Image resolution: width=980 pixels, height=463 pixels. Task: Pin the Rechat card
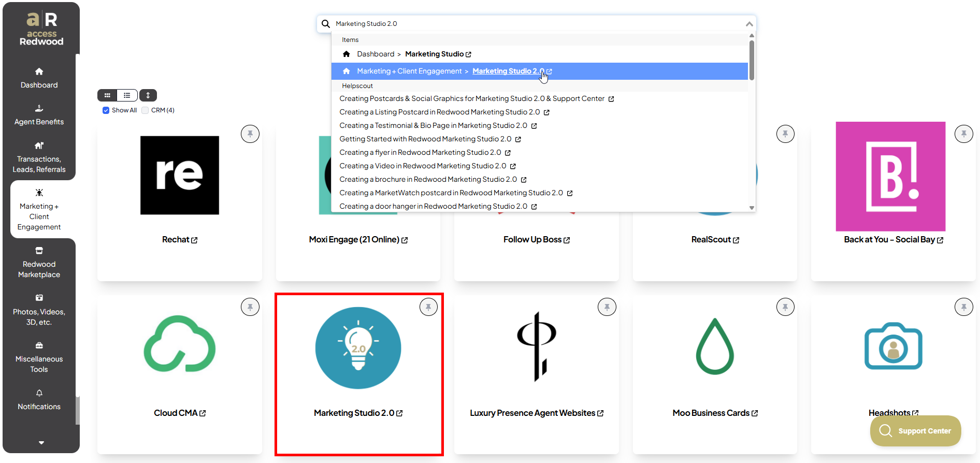250,134
